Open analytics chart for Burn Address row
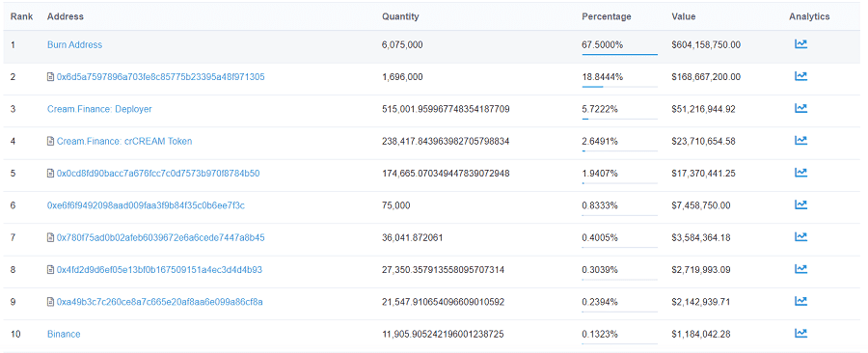Viewport: 868px width, 353px height. tap(800, 43)
